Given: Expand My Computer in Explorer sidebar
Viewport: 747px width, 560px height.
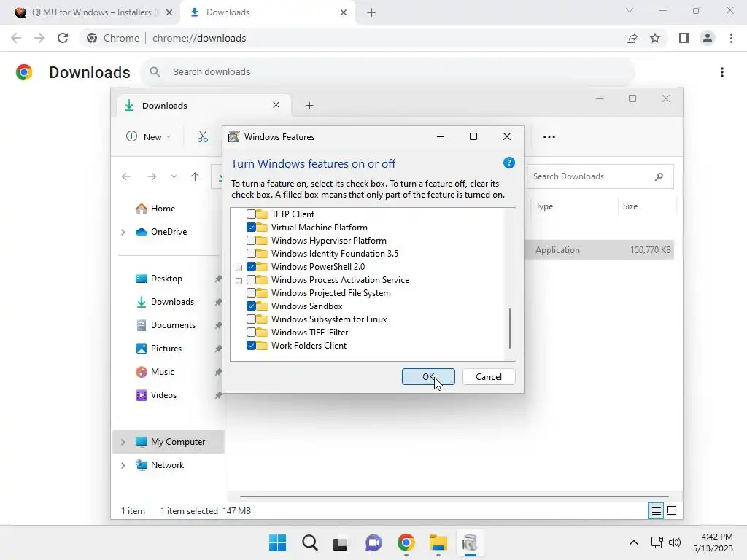Looking at the screenshot, I should coord(123,442).
